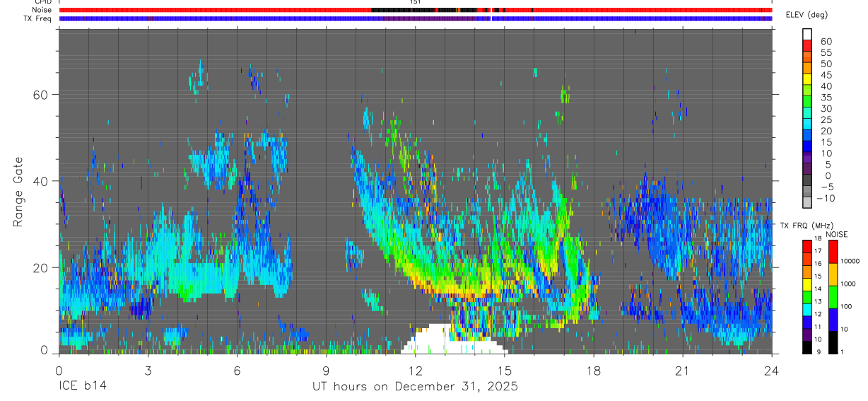Select the red top segment of NOISE bar
The image size is (868, 401).
tap(833, 251)
